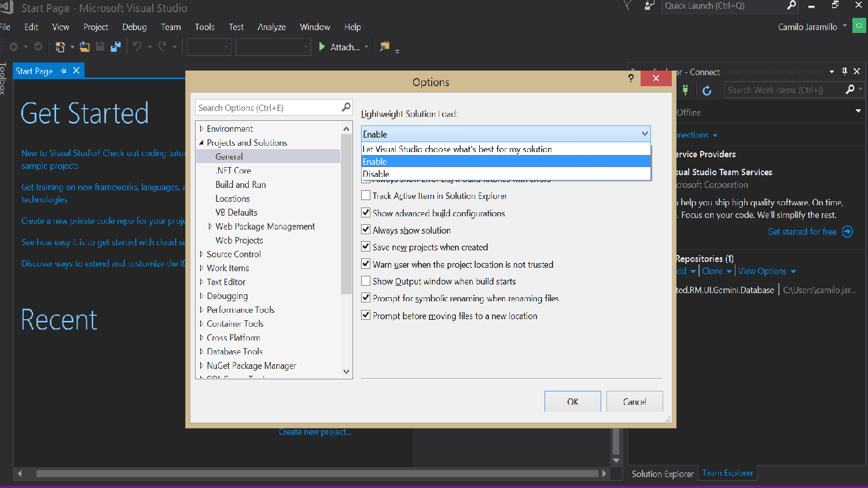This screenshot has width=868, height=488.
Task: Open the Debug menu
Action: 134,27
